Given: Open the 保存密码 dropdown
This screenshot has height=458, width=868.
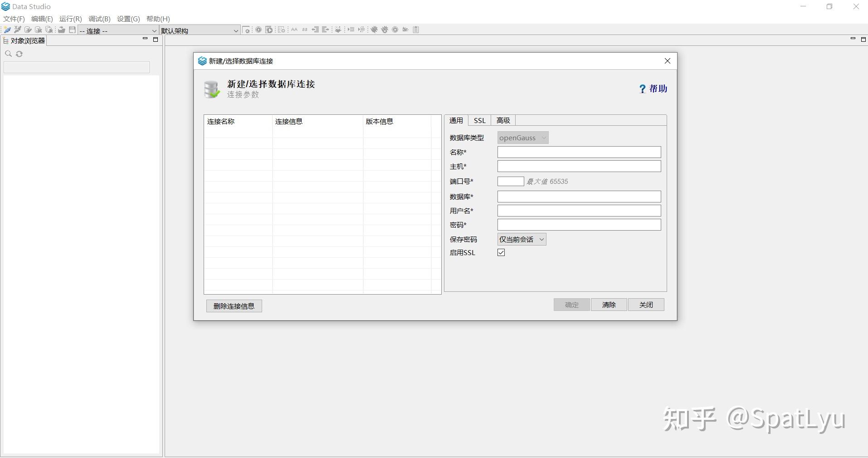Looking at the screenshot, I should coord(521,239).
